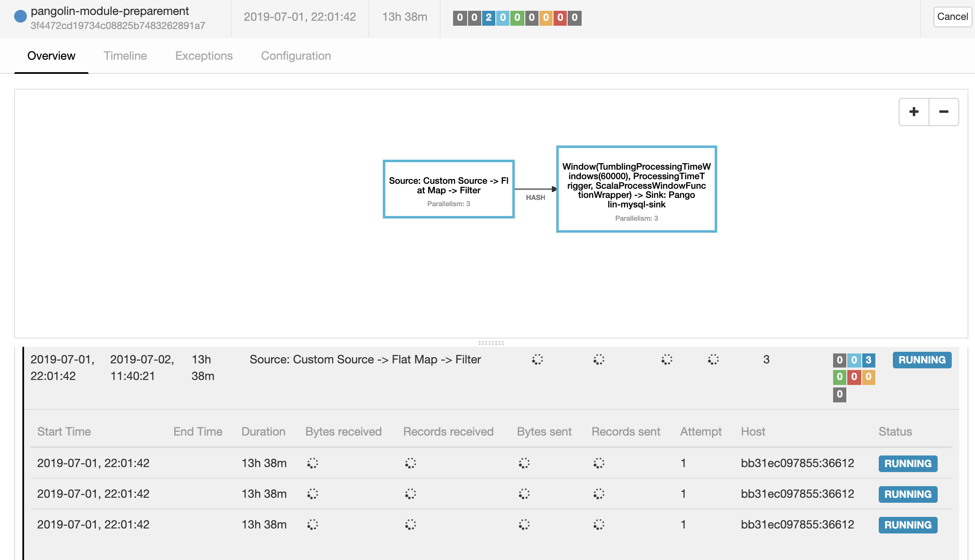Click the blue job status circle
This screenshot has height=560, width=975.
pos(20,17)
